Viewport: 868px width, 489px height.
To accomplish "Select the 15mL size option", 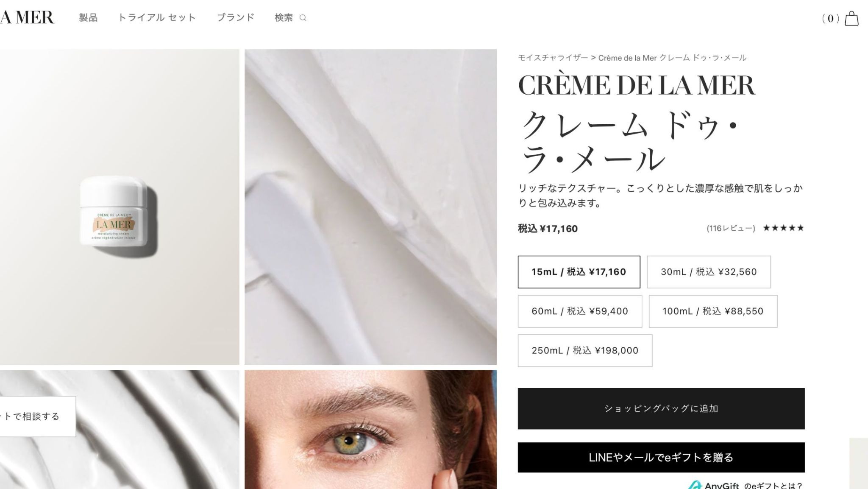I will point(579,272).
